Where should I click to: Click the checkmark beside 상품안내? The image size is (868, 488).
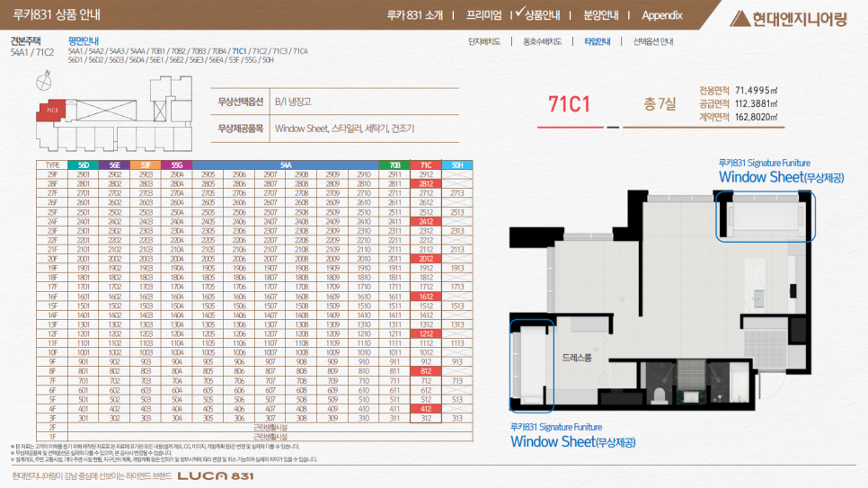point(519,13)
